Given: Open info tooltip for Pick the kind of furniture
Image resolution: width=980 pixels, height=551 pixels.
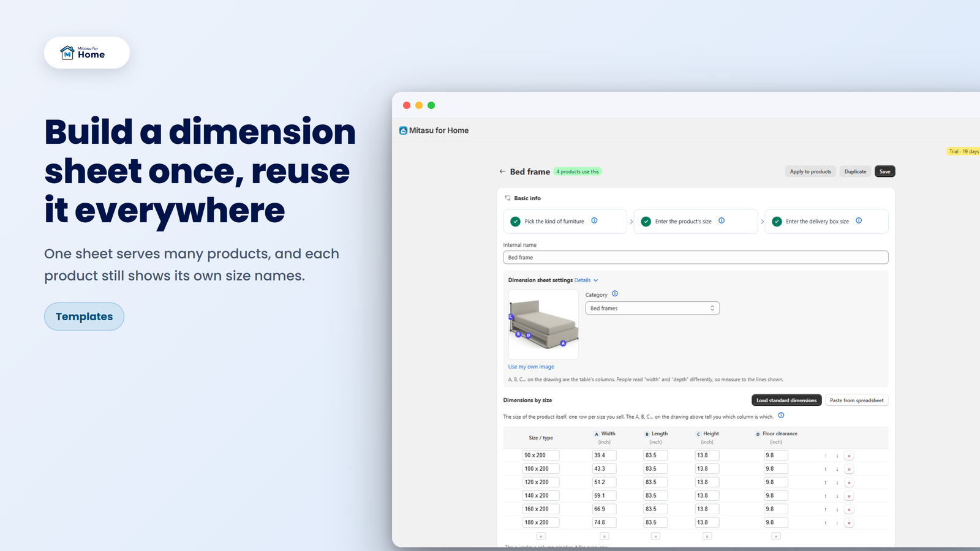Looking at the screenshot, I should pos(594,221).
